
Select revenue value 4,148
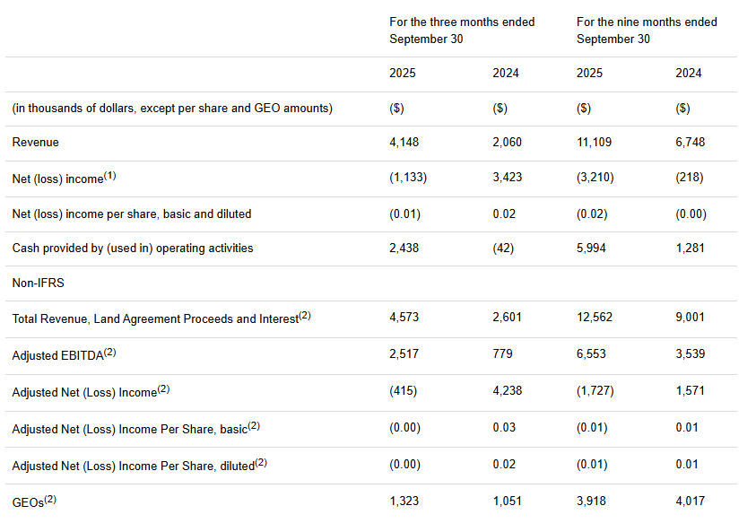pyautogui.click(x=404, y=142)
